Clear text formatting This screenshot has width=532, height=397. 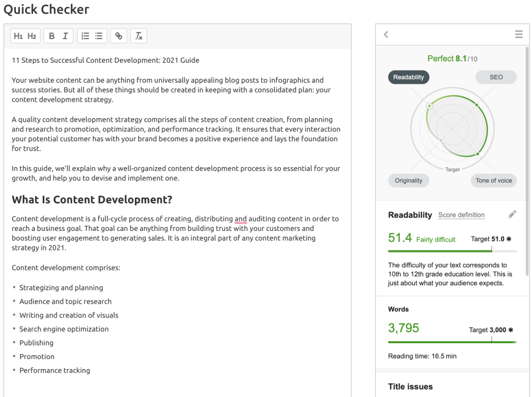(x=138, y=36)
